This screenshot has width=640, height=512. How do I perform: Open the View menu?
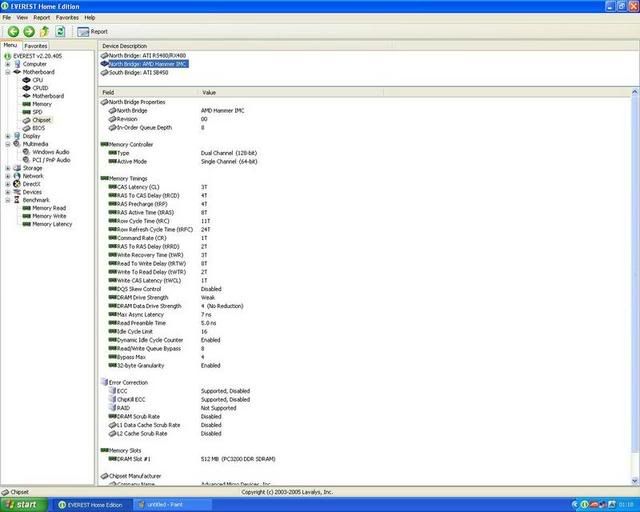tap(21, 17)
